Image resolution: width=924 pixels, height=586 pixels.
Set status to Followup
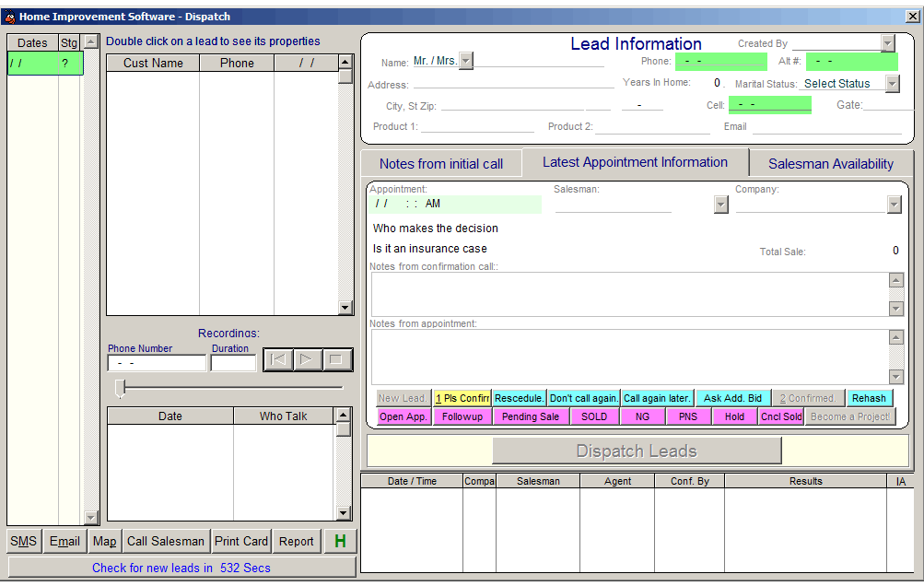(462, 416)
